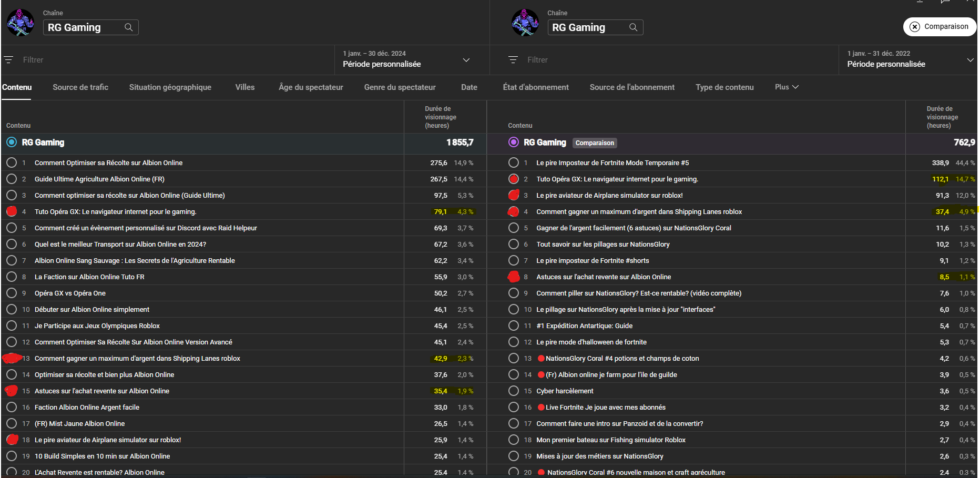Viewport: 980px width, 478px height.
Task: Open the right RG Gaming channel selector
Action: 595,27
